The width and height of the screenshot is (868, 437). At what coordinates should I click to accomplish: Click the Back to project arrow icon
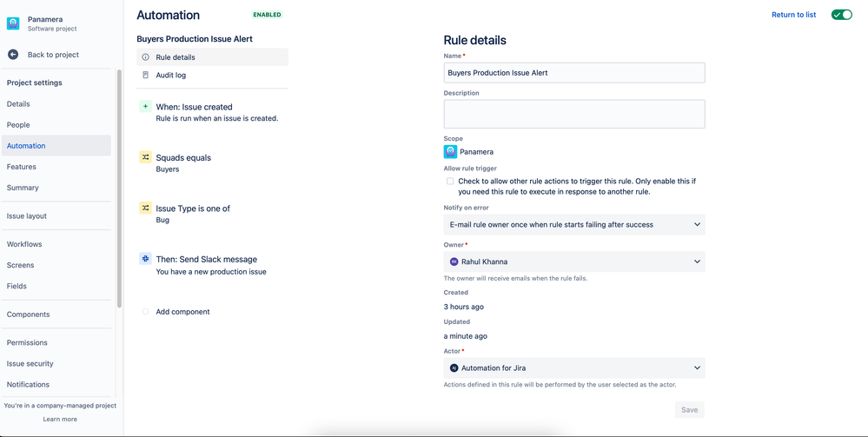13,54
